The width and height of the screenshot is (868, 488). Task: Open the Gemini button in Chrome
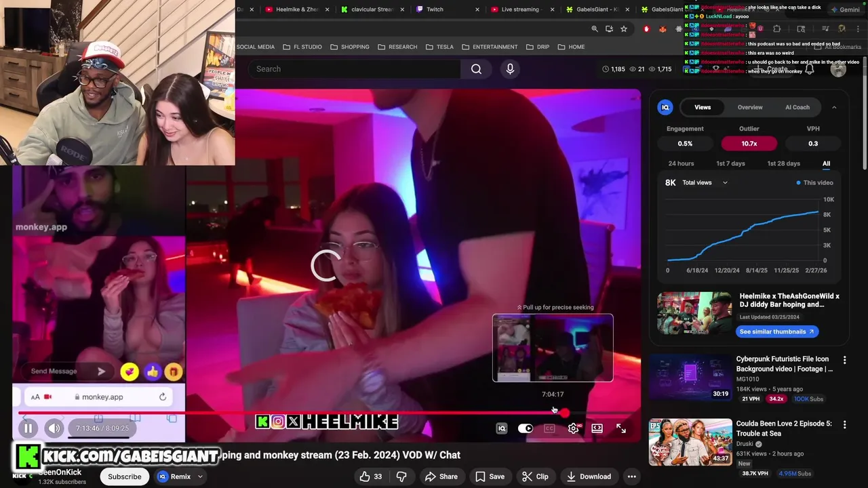tap(844, 9)
